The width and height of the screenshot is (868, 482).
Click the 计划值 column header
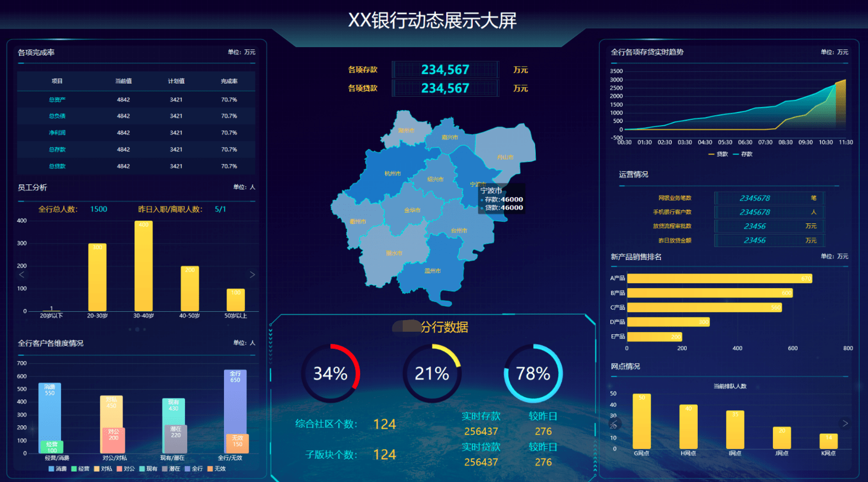(x=176, y=81)
